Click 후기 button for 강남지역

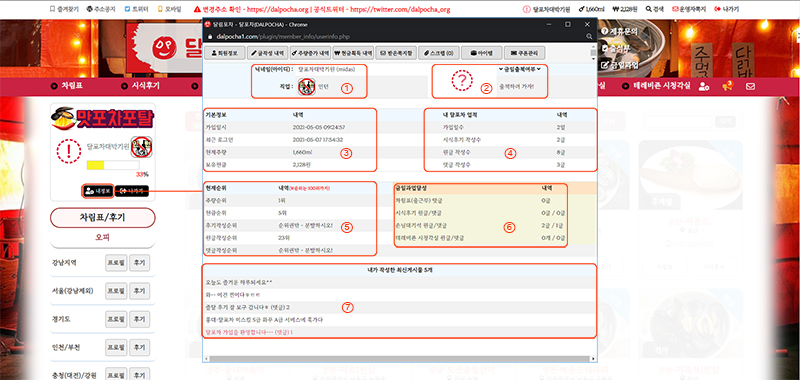140,264
